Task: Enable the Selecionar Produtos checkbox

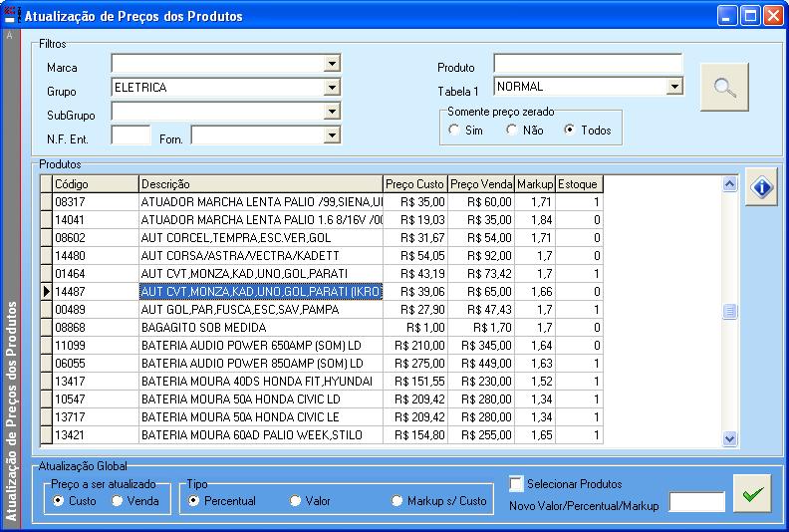Action: coord(516,484)
